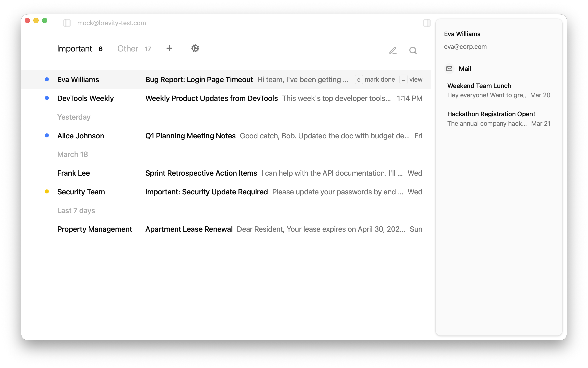The width and height of the screenshot is (588, 368).
Task: Collapse the March 18 section header
Action: (x=73, y=154)
